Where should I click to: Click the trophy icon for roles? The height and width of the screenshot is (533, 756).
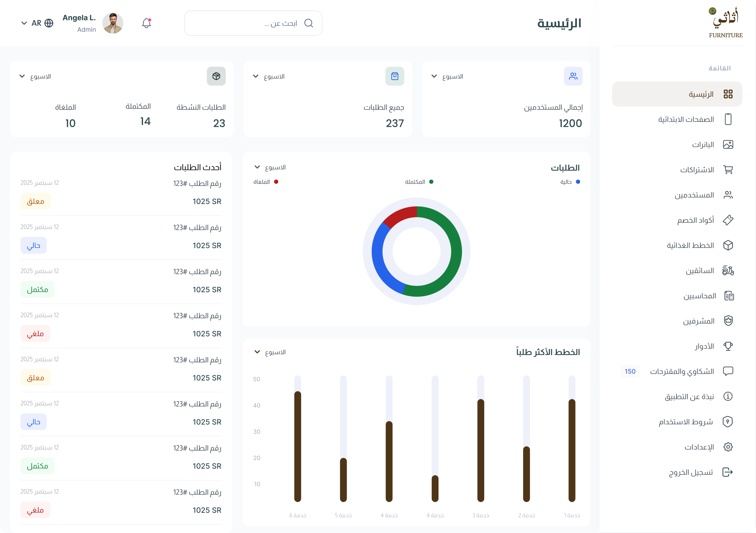pos(728,346)
